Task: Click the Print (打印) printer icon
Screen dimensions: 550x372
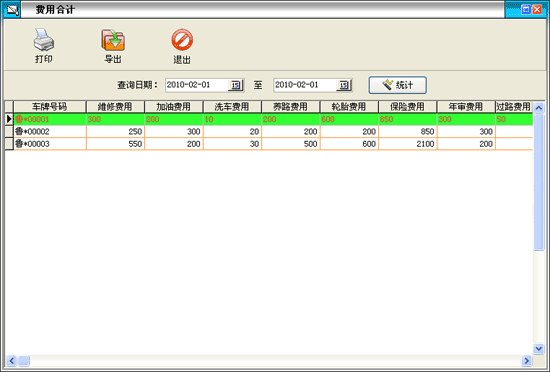Action: (44, 40)
